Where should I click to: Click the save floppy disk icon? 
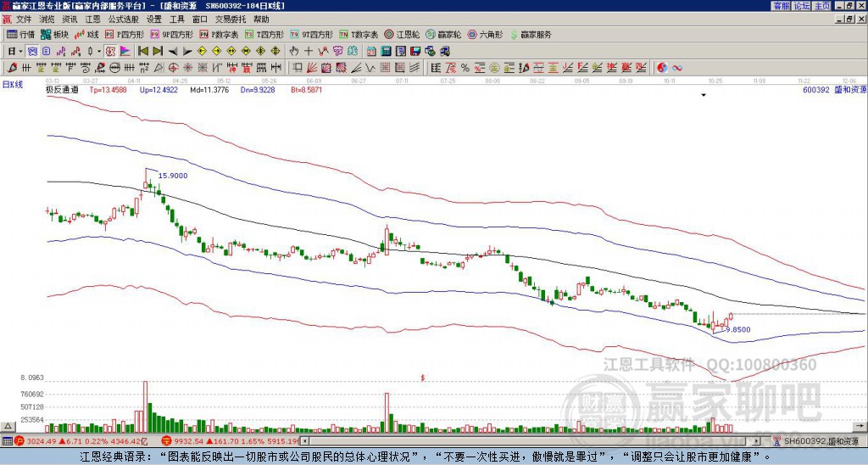click(x=415, y=52)
